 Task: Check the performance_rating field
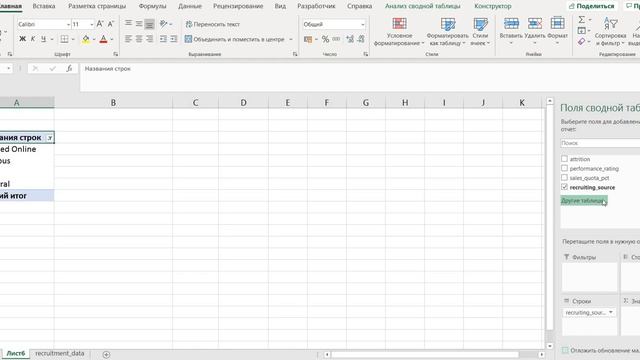click(564, 168)
